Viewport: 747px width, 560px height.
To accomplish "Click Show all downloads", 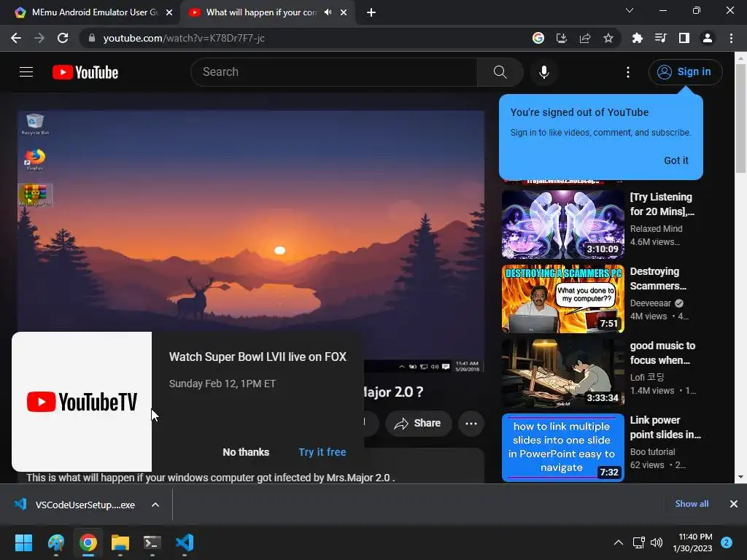I will point(692,504).
